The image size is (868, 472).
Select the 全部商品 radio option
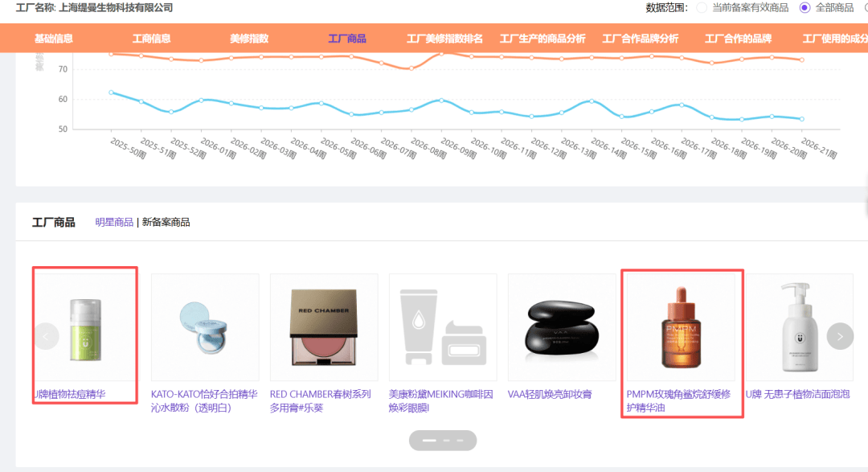(x=826, y=8)
